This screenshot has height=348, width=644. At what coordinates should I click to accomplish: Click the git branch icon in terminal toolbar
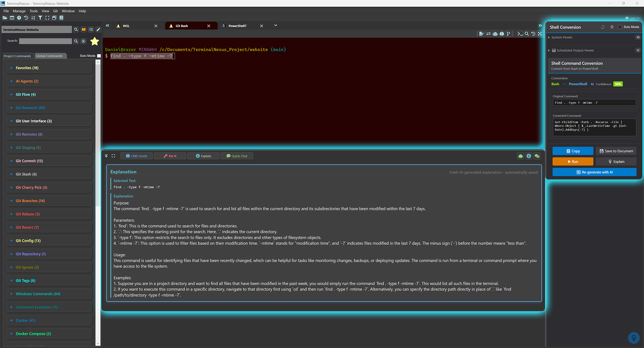(508, 34)
